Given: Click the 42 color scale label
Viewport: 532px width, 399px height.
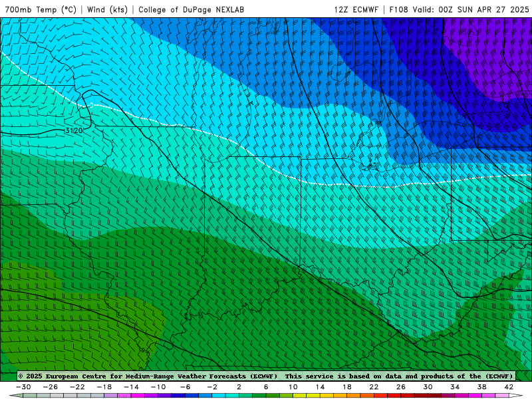Looking at the screenshot, I should pyautogui.click(x=509, y=387).
